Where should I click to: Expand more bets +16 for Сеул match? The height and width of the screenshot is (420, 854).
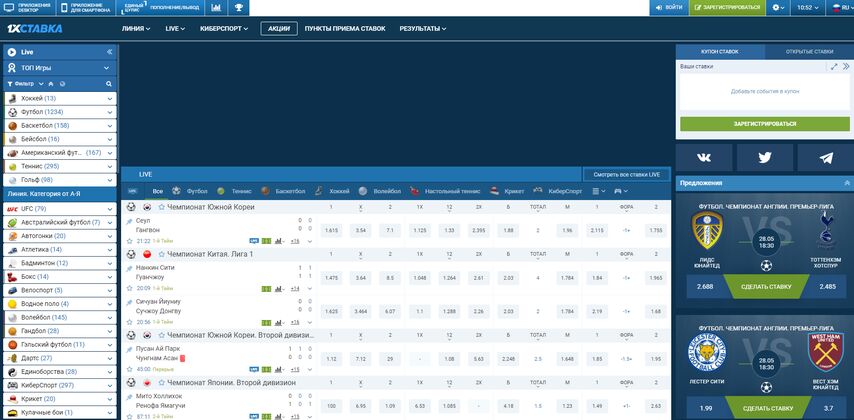click(x=295, y=241)
